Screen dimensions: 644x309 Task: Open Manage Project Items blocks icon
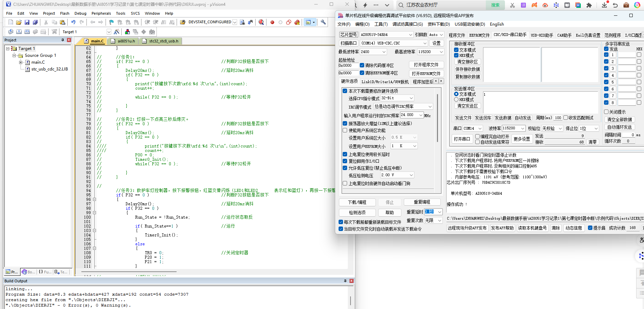(x=127, y=32)
